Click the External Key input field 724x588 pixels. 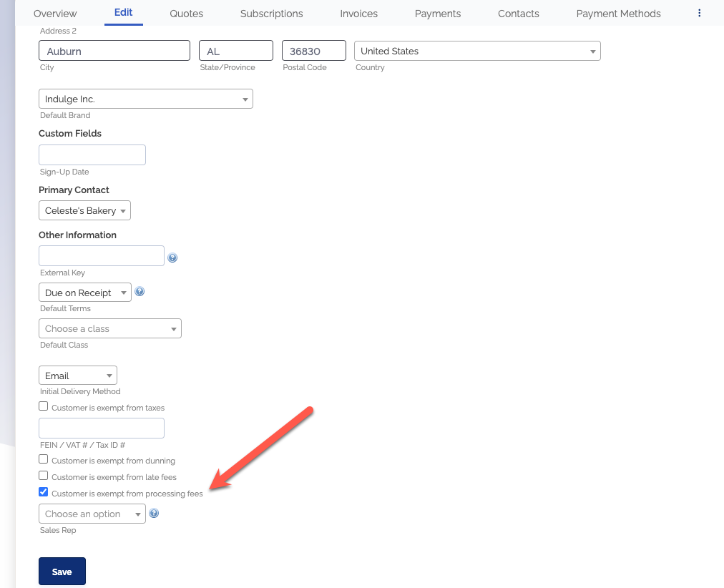click(x=102, y=255)
